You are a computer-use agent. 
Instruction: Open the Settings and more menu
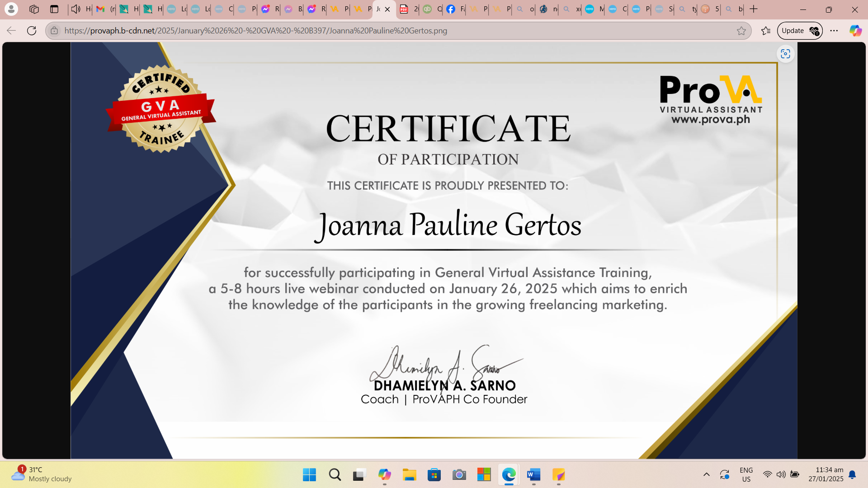point(835,31)
